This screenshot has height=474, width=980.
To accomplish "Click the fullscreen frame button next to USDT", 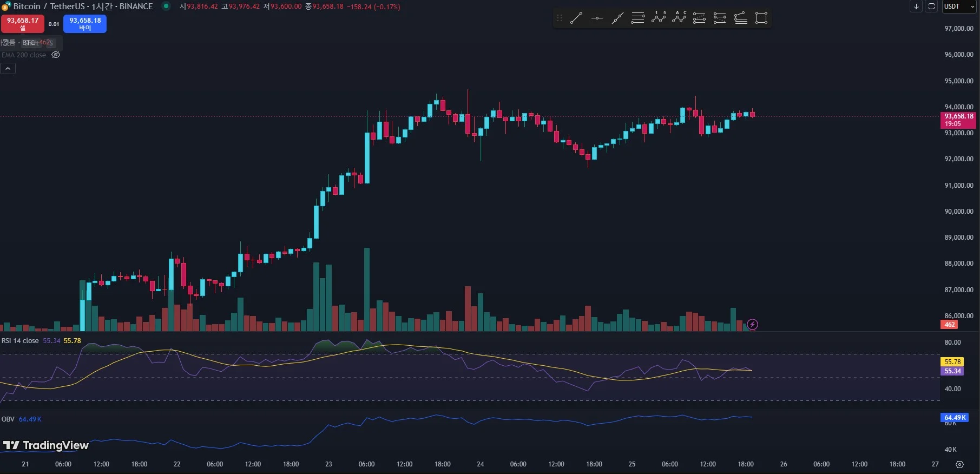I will 931,6.
